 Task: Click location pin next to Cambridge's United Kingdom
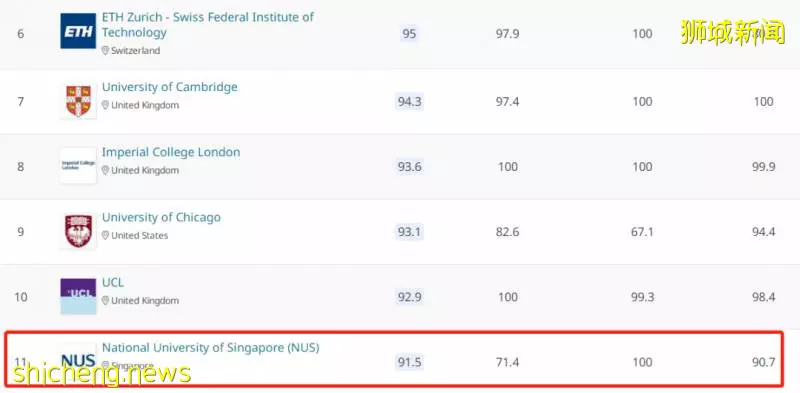(105, 105)
